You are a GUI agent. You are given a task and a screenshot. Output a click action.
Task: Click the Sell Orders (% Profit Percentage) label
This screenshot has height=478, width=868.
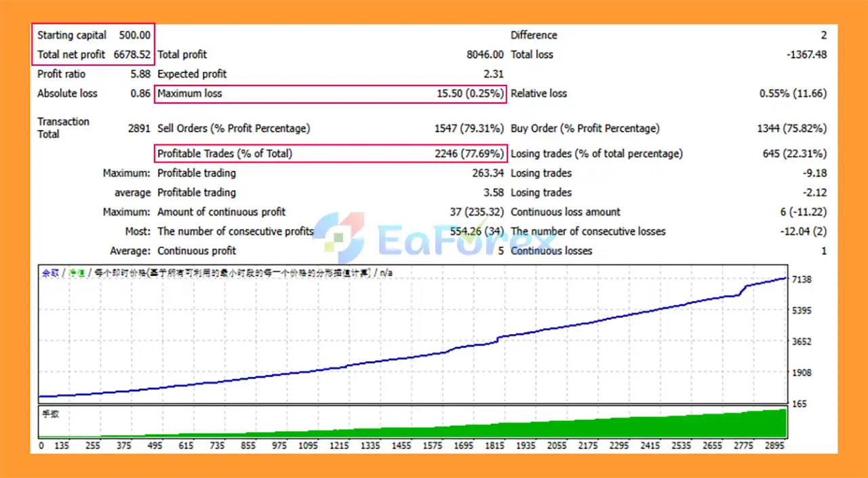pos(233,128)
